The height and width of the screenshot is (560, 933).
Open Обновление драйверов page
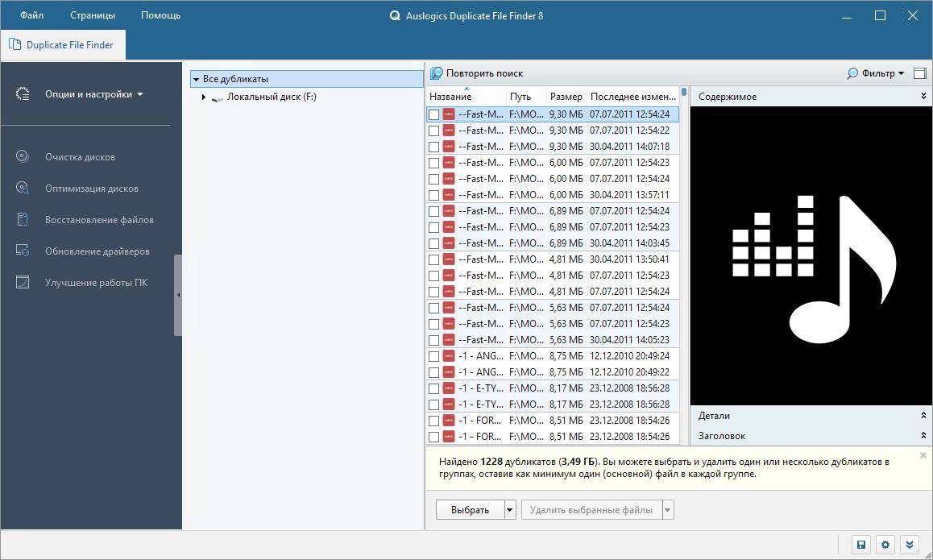point(97,251)
